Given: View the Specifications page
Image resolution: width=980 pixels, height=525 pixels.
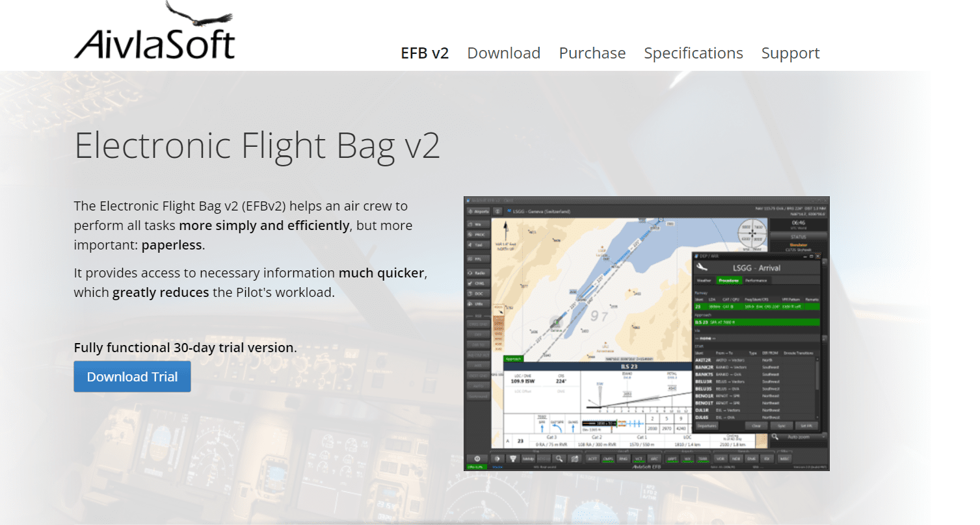Looking at the screenshot, I should pos(693,53).
